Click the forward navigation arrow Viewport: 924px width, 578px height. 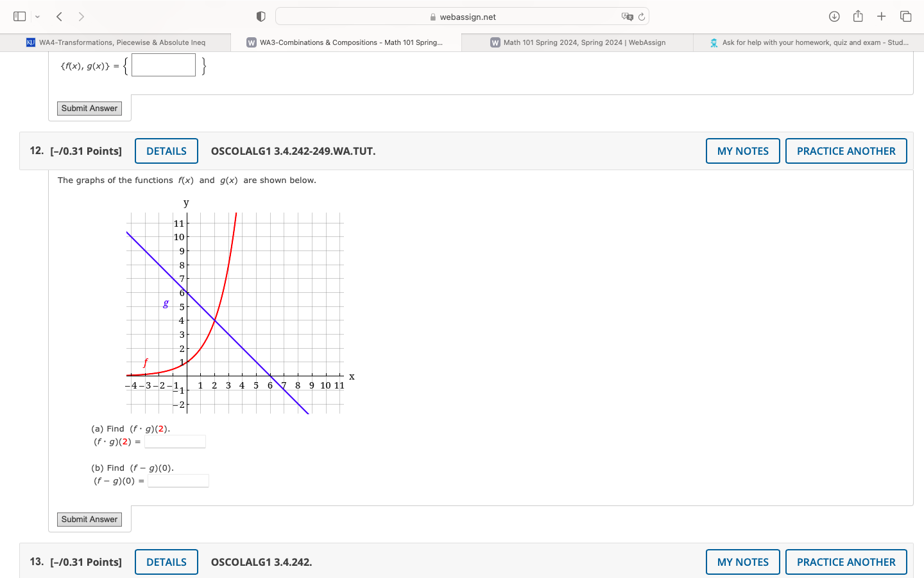coord(81,17)
